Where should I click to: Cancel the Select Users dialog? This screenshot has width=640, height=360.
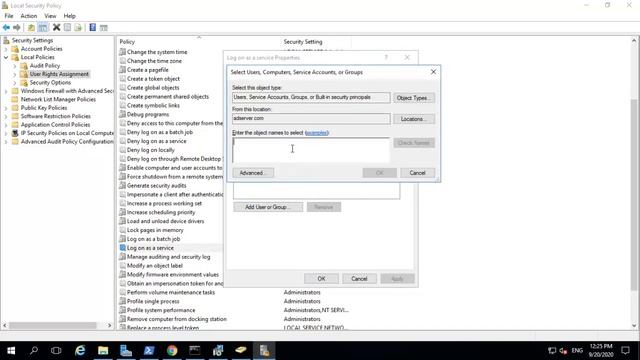pos(417,173)
